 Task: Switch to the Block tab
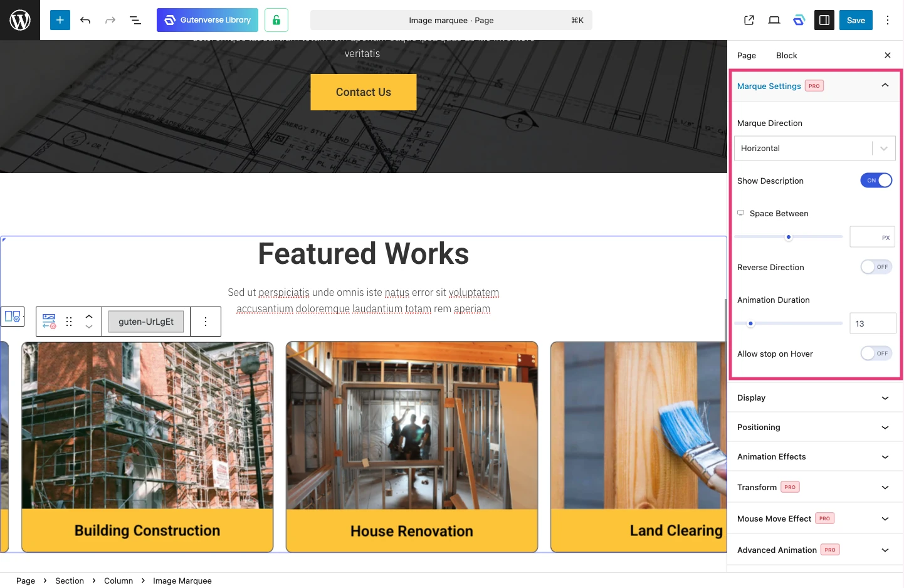pos(786,56)
